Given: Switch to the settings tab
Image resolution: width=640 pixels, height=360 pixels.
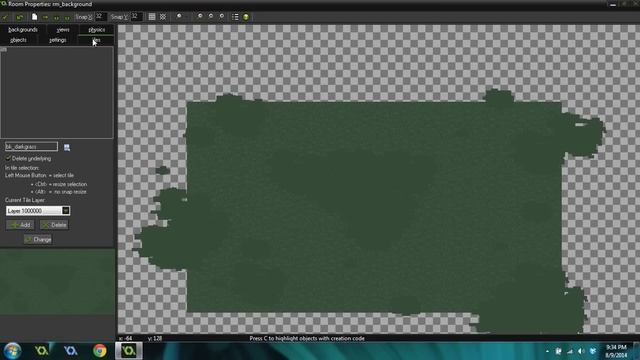Looking at the screenshot, I should tap(58, 40).
